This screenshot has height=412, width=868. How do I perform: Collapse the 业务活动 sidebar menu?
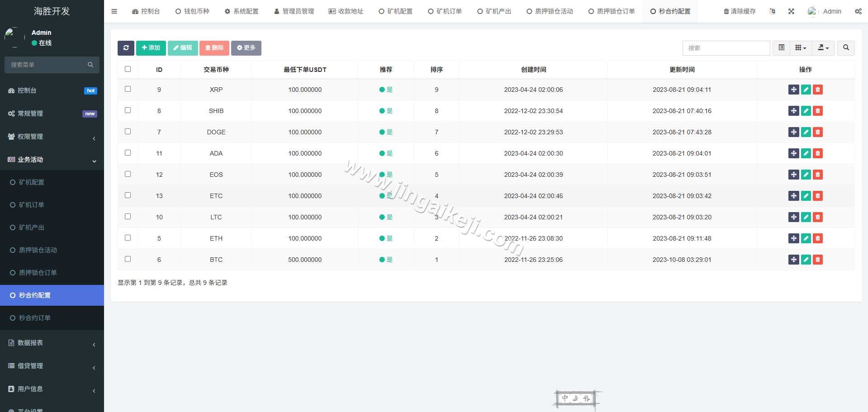tap(52, 159)
